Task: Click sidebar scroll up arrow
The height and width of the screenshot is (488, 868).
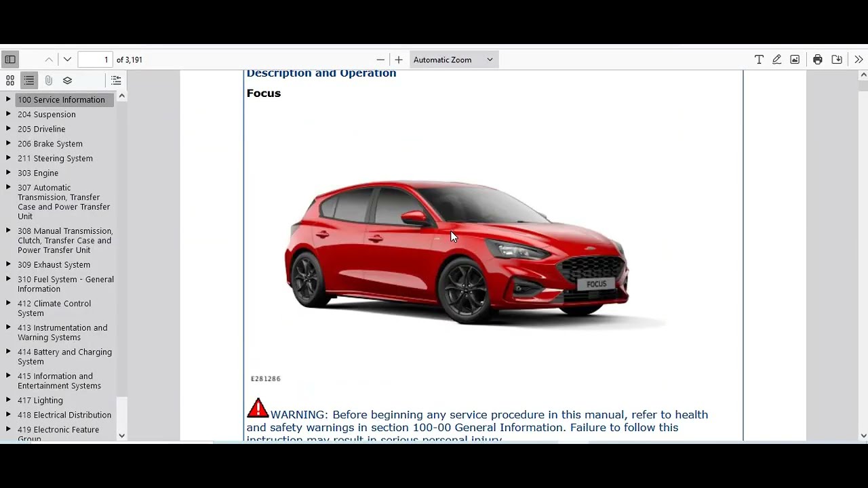Action: coord(122,96)
